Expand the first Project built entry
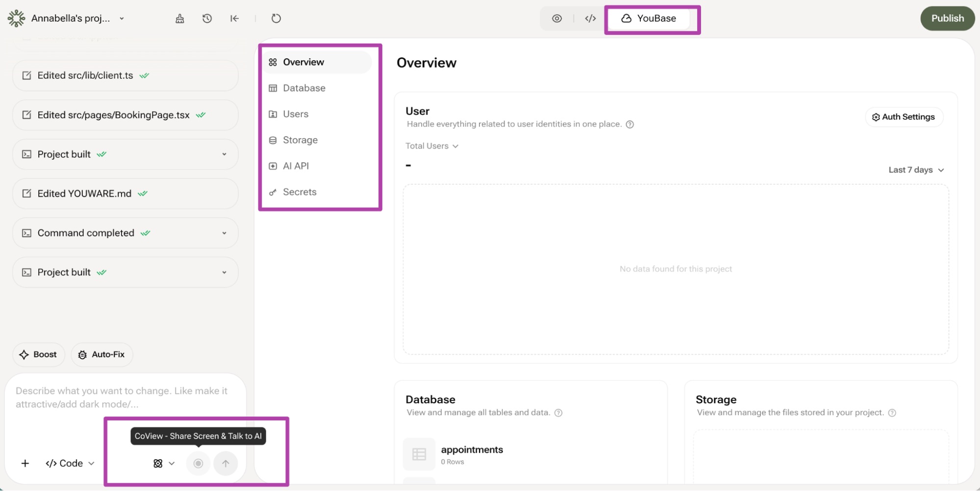The height and width of the screenshot is (491, 980). (x=126, y=154)
